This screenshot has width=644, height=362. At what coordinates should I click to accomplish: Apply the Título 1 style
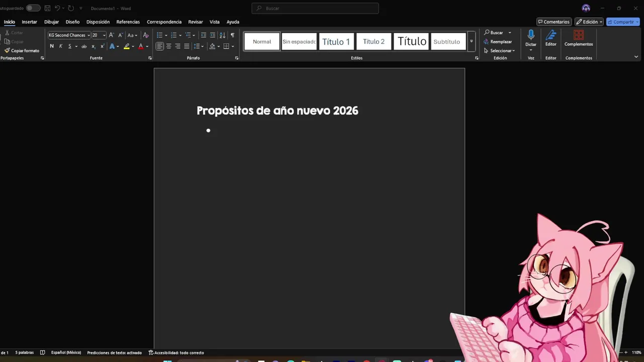pos(336,42)
